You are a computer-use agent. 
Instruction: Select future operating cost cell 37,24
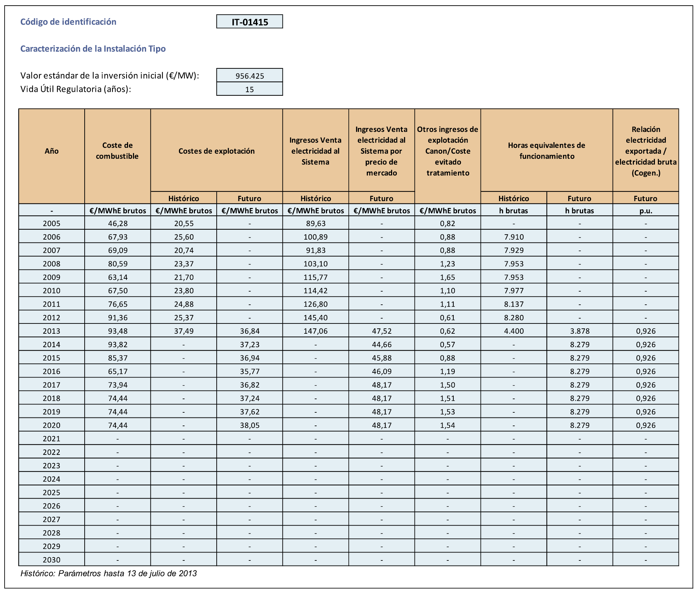pyautogui.click(x=250, y=398)
